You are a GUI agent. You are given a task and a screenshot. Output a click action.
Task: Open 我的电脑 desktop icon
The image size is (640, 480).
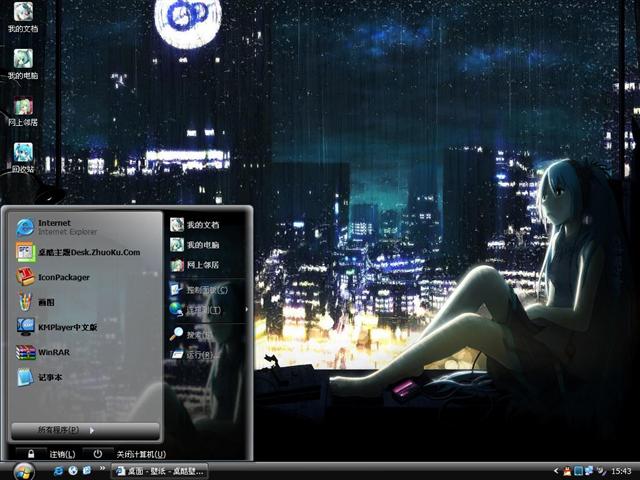coord(23,64)
